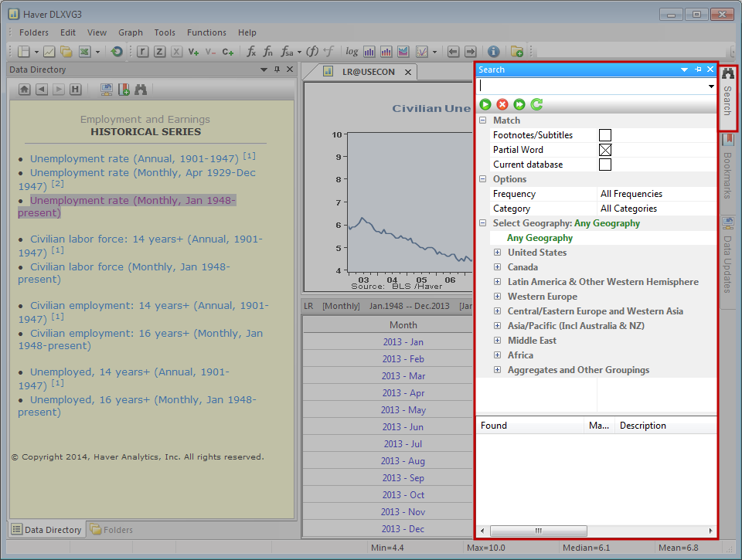Expand the Western Europe geography node
This screenshot has height=560, width=742.
(497, 296)
